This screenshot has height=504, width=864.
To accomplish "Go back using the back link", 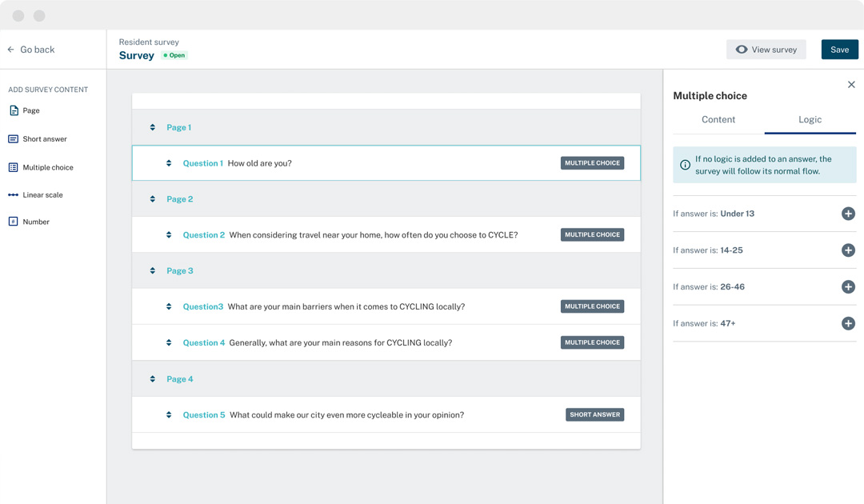I will pyautogui.click(x=30, y=49).
